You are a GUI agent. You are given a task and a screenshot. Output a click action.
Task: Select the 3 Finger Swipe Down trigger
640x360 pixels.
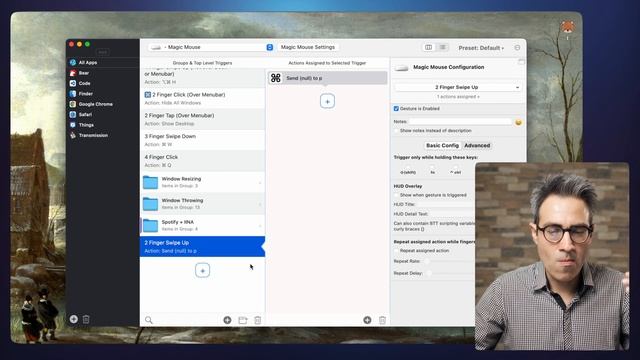click(x=202, y=140)
